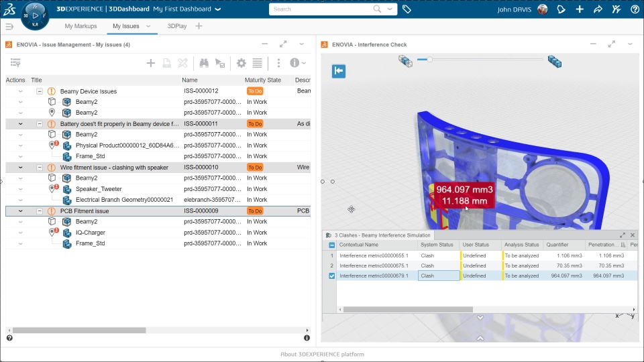
Task: Switch to My Markups tab
Action: (x=80, y=26)
